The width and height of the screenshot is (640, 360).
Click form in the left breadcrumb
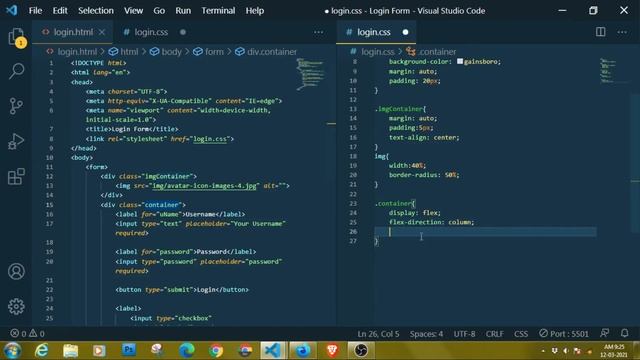214,52
